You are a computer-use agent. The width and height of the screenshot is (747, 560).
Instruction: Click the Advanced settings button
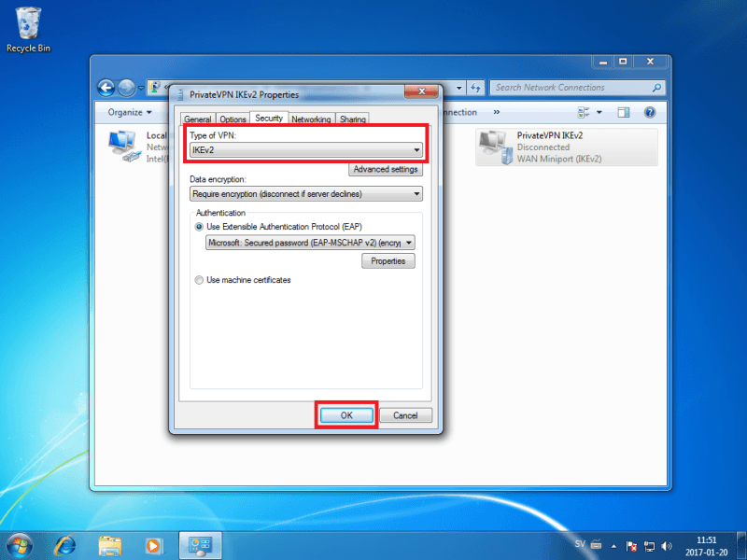[x=386, y=169]
